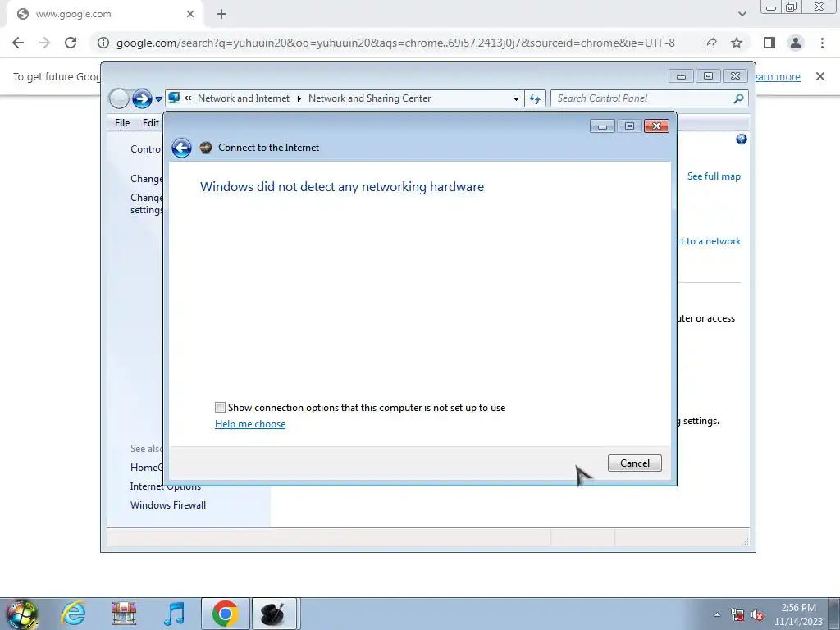Click the Chrome address bar URL

coord(395,43)
